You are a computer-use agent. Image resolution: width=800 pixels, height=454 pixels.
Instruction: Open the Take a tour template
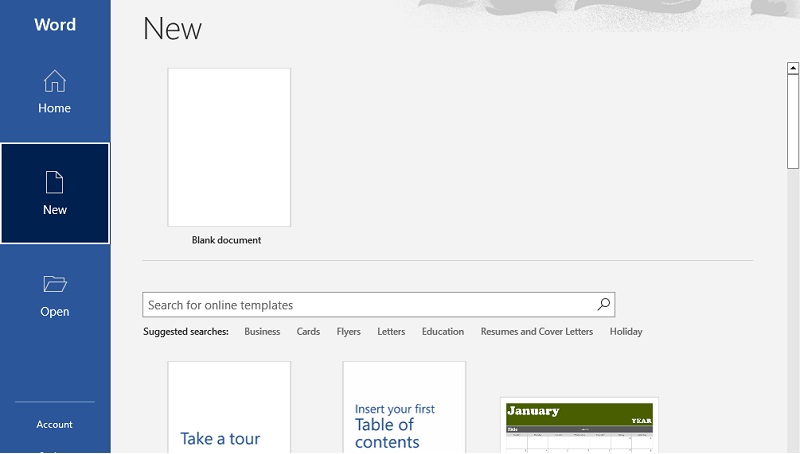pos(229,407)
